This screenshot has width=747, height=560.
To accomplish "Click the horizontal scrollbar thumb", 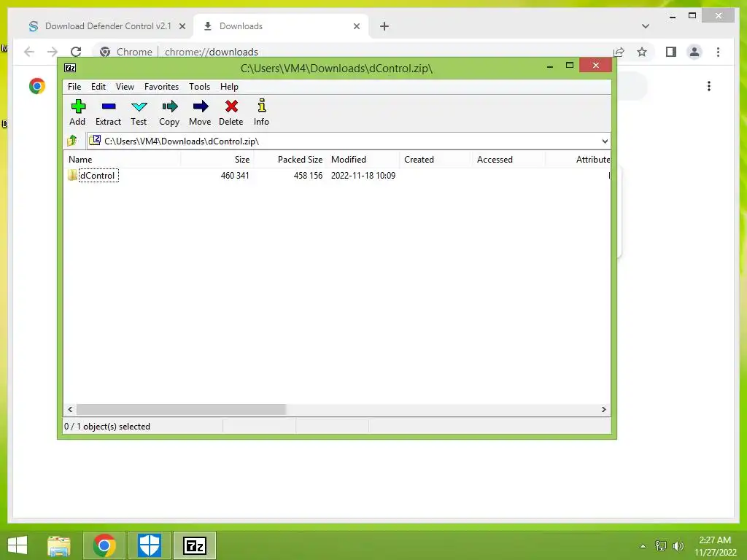I will tap(181, 410).
